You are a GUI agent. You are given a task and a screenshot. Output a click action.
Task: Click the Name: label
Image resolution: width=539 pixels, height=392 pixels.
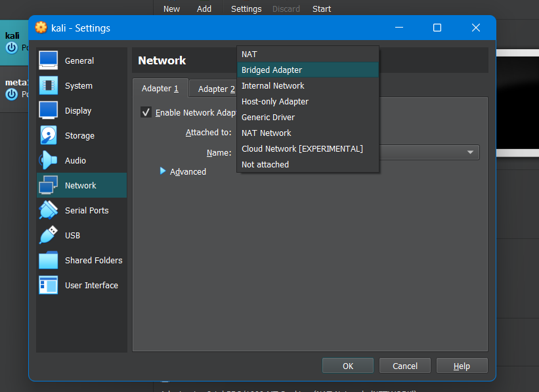[x=219, y=153]
